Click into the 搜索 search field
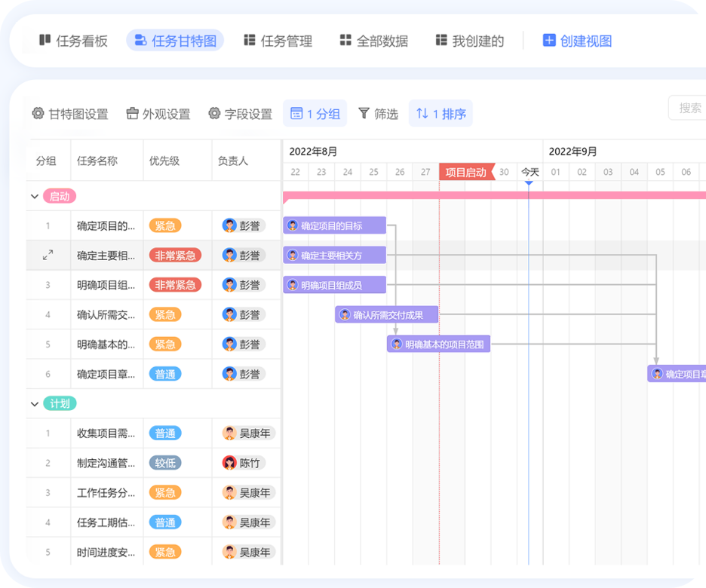 [688, 108]
